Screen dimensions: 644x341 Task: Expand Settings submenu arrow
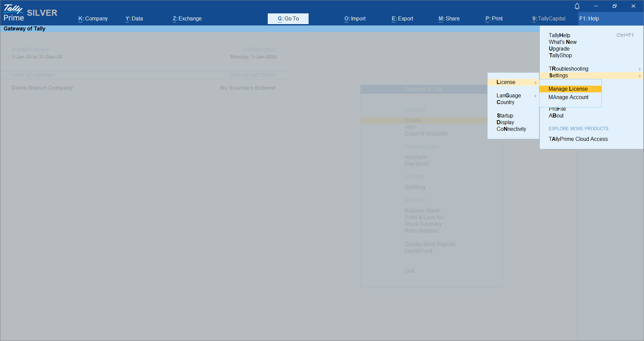tap(639, 76)
